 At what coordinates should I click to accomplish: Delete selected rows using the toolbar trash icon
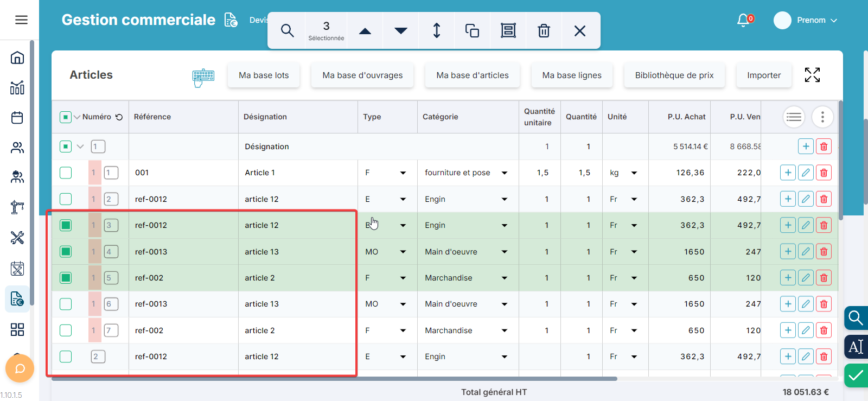pyautogui.click(x=544, y=30)
